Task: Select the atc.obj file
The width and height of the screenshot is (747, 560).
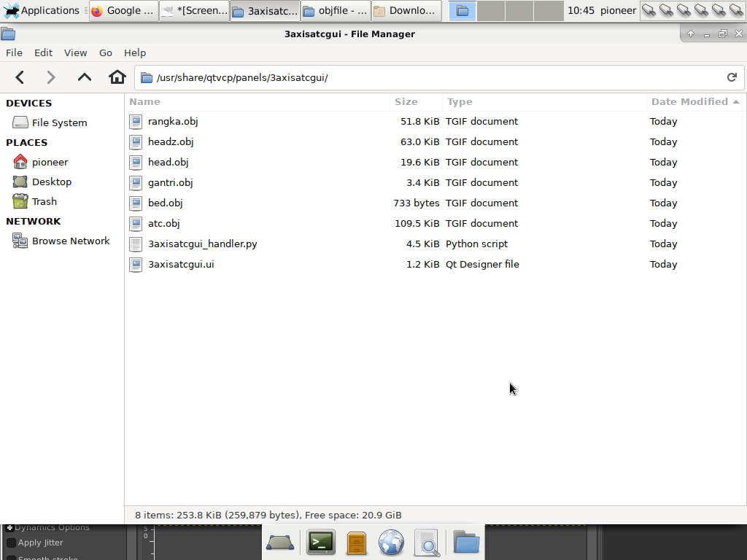Action: (163, 223)
